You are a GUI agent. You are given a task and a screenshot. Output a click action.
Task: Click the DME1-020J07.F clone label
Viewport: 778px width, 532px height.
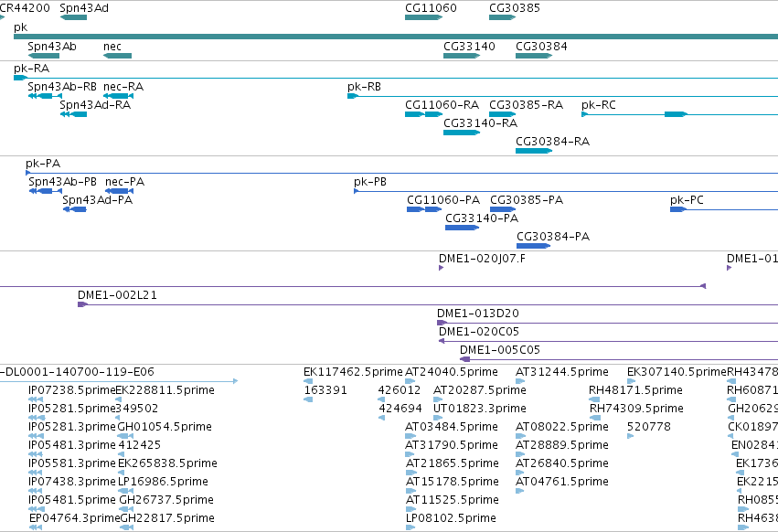pos(482,258)
